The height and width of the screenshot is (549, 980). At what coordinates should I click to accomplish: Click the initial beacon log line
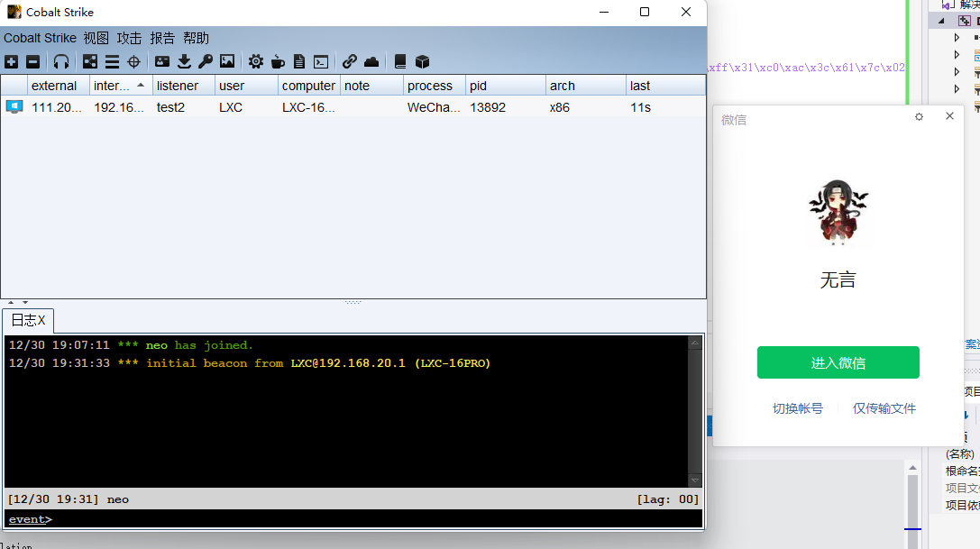tap(250, 363)
